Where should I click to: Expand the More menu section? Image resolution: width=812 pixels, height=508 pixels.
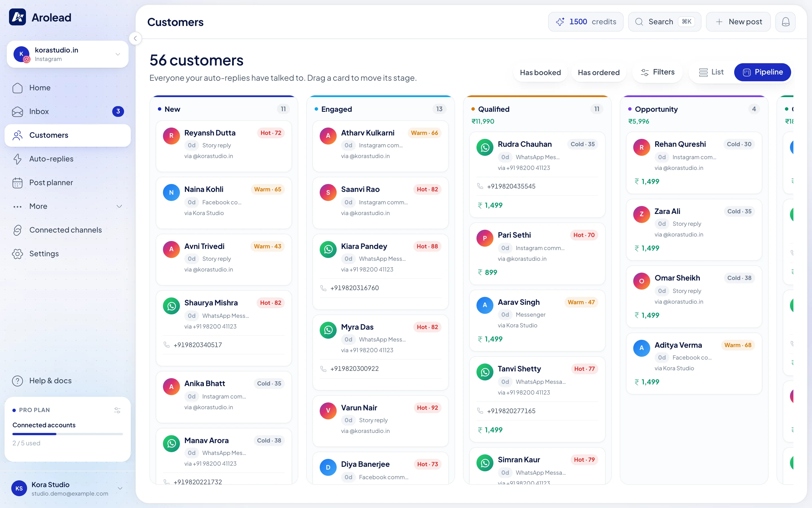67,206
